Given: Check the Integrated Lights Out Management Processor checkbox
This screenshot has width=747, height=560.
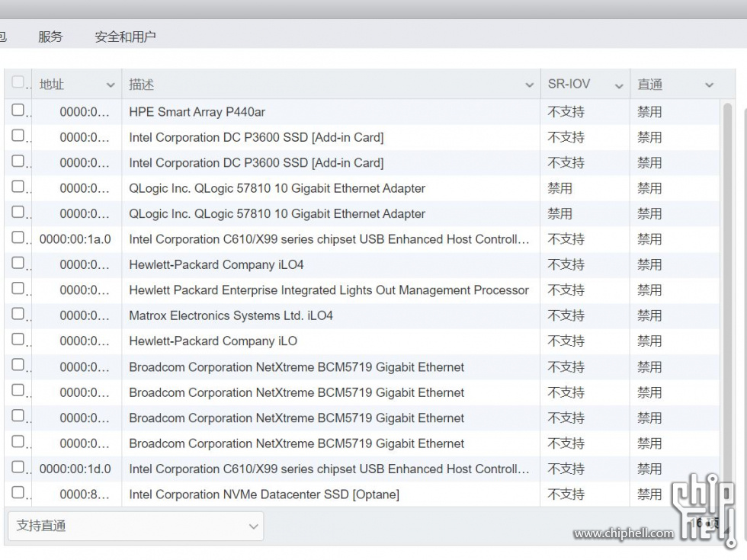Looking at the screenshot, I should tap(18, 288).
